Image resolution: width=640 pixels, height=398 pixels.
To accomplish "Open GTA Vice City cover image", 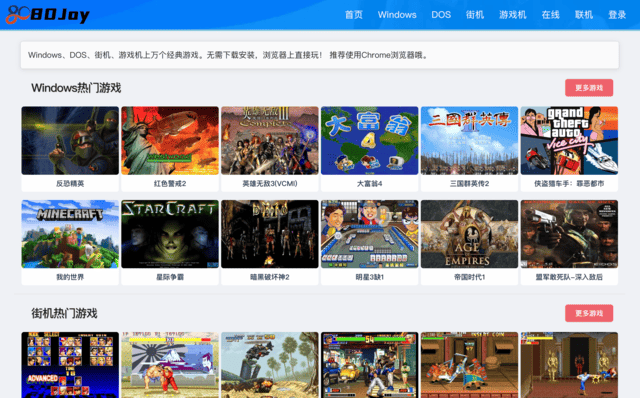I will click(x=569, y=141).
